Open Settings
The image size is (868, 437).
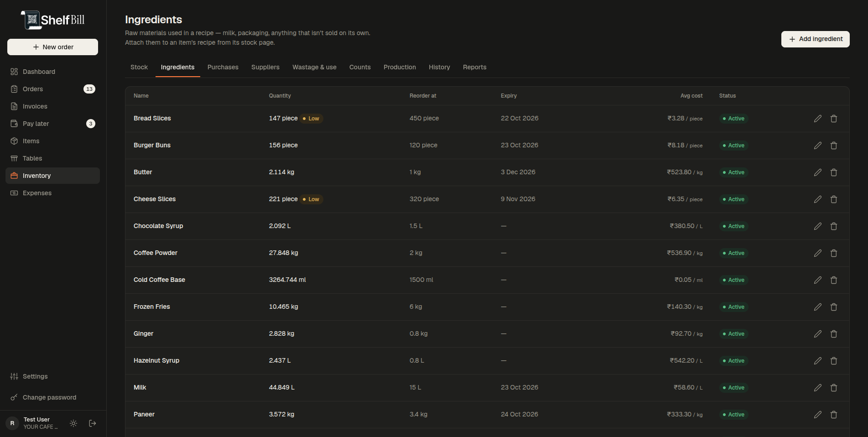[52, 376]
